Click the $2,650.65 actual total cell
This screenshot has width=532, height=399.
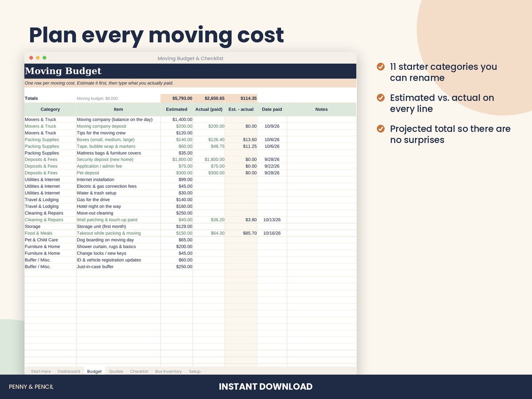(209, 98)
